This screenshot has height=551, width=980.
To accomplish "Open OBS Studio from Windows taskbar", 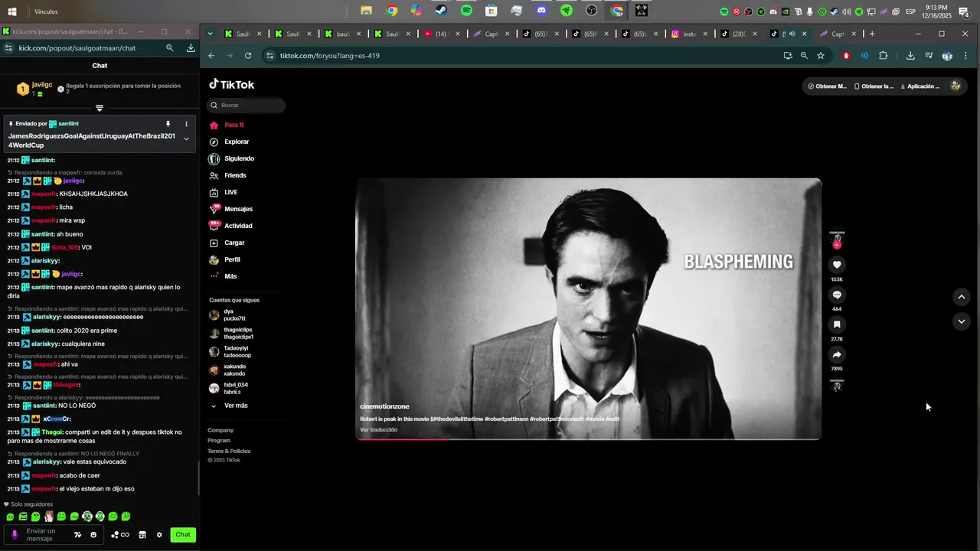I will pos(591,11).
